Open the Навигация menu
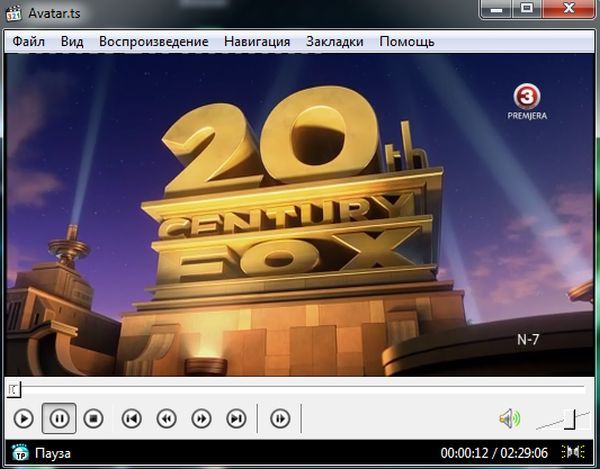 (x=257, y=41)
